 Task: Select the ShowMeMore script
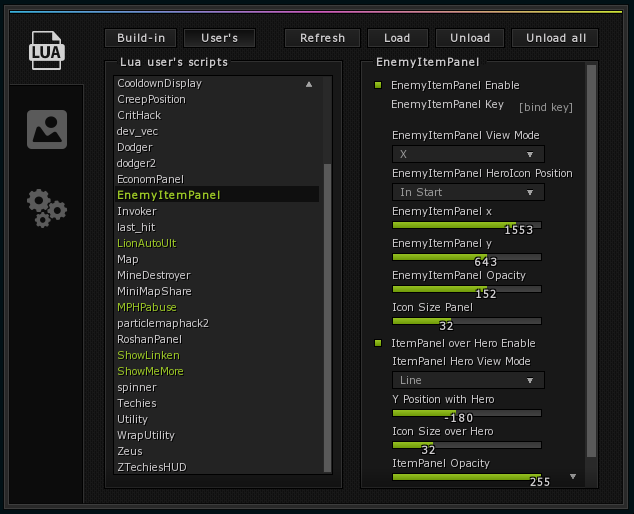[150, 371]
